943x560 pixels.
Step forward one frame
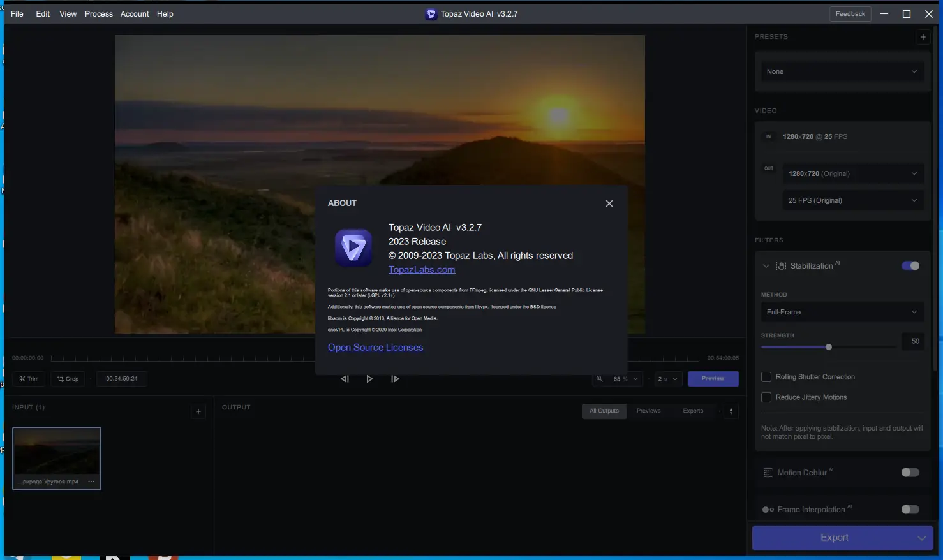(x=395, y=379)
